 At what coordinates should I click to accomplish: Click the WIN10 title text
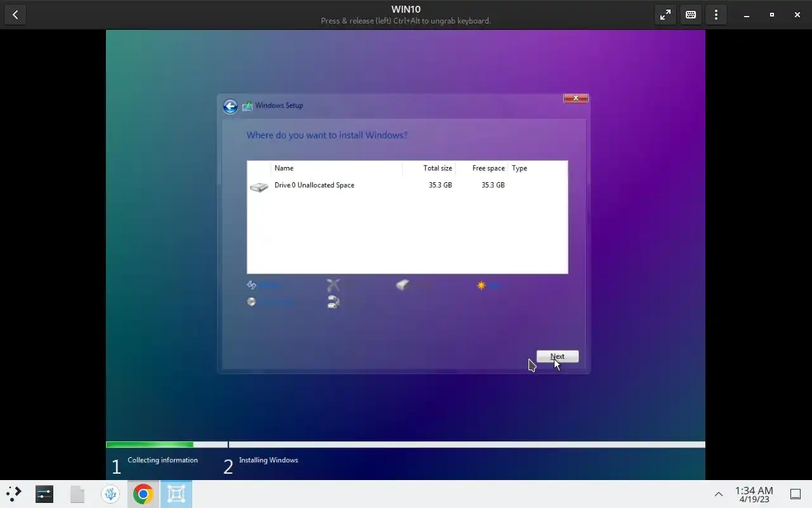pyautogui.click(x=406, y=10)
